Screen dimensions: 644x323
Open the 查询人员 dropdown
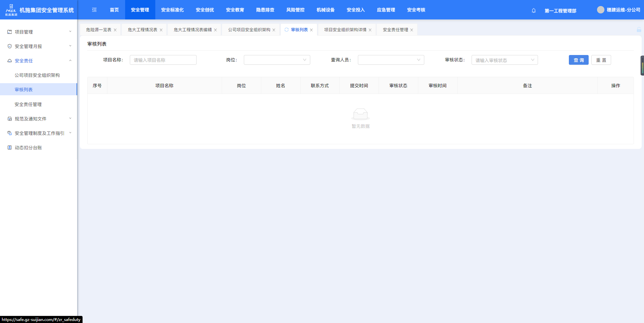tap(391, 60)
